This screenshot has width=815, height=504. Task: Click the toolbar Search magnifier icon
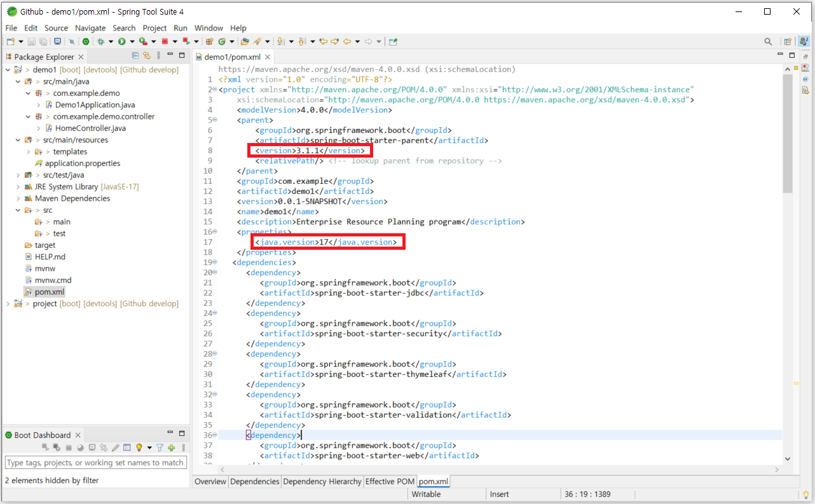click(768, 41)
